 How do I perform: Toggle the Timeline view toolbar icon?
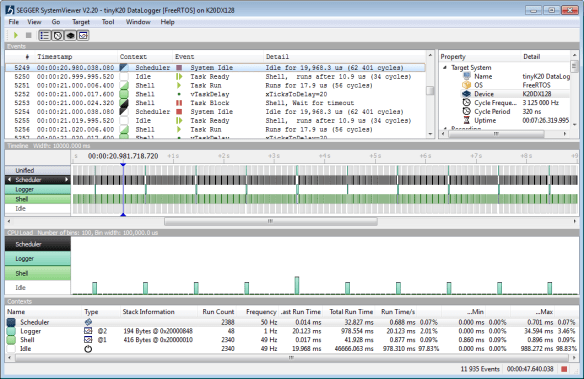(x=57, y=35)
